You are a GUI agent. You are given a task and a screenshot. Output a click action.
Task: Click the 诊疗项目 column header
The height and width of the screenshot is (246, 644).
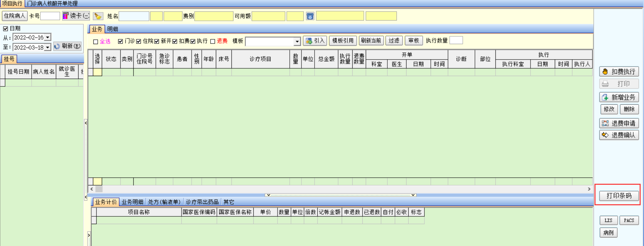point(260,59)
